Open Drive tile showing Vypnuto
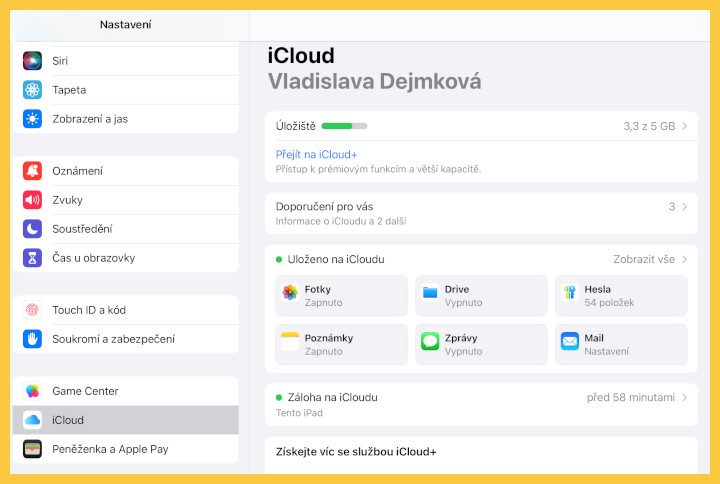Image resolution: width=720 pixels, height=484 pixels. [481, 295]
